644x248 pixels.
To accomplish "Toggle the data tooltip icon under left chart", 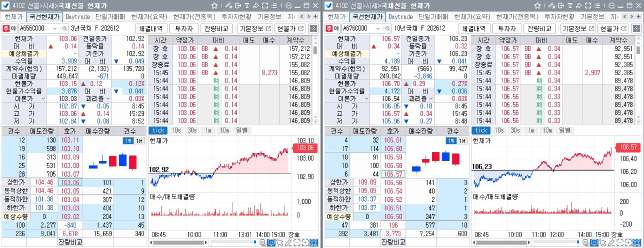I will pos(271,243).
